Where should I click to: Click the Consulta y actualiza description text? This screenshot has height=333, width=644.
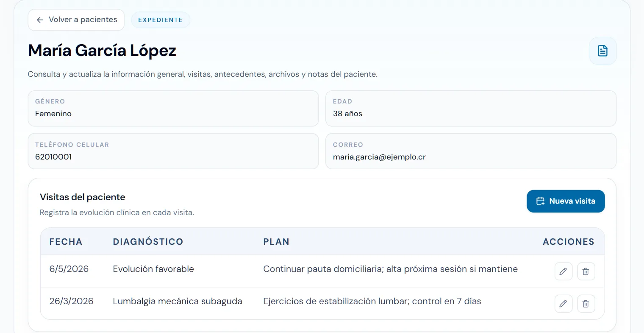[203, 74]
